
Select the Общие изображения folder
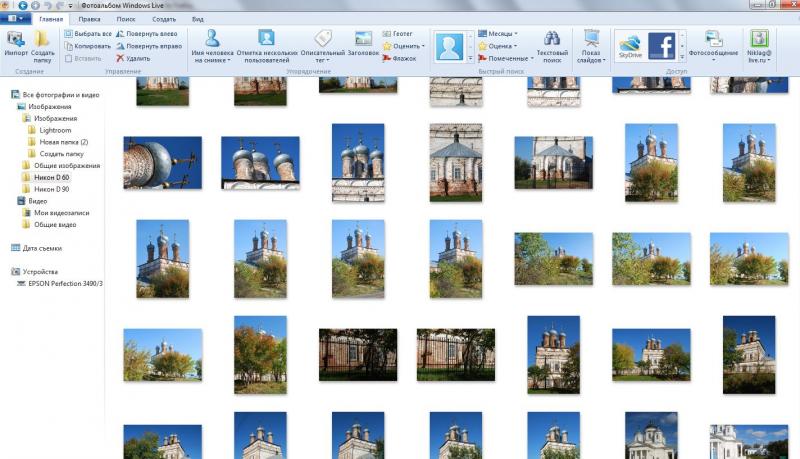click(x=61, y=165)
